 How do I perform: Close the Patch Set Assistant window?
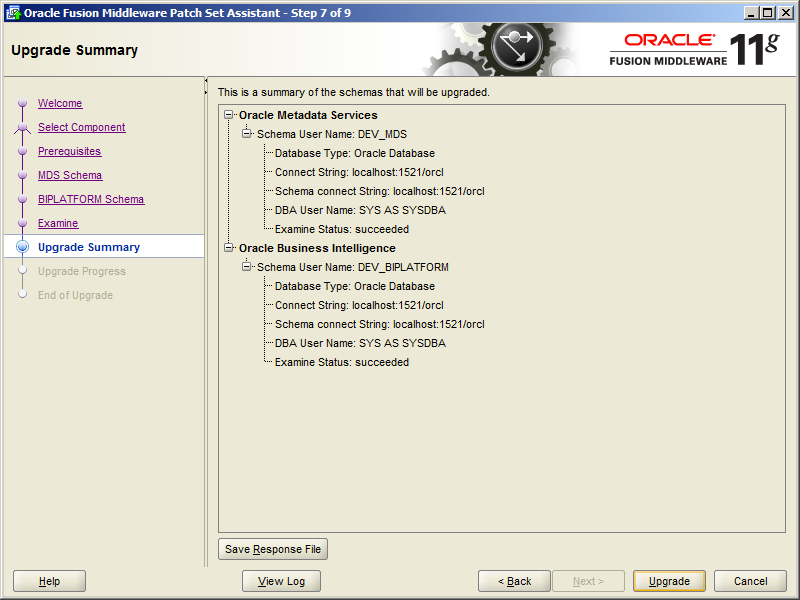786,13
